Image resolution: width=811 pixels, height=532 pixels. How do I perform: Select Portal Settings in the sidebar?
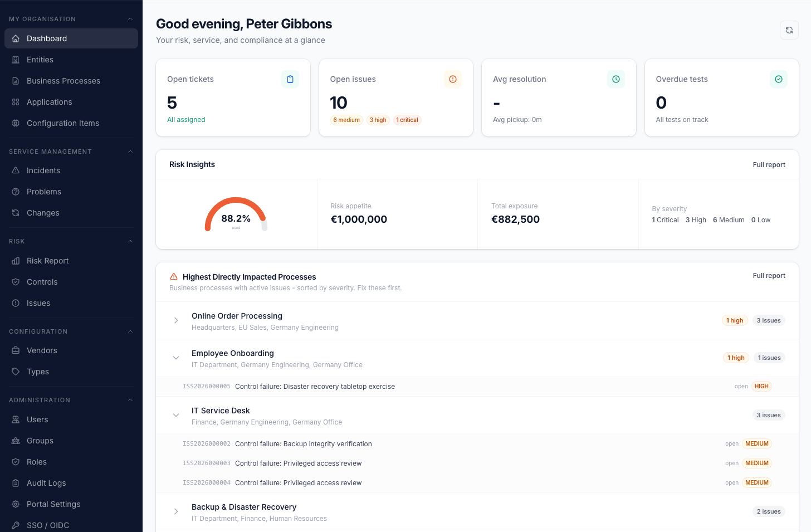click(x=54, y=504)
